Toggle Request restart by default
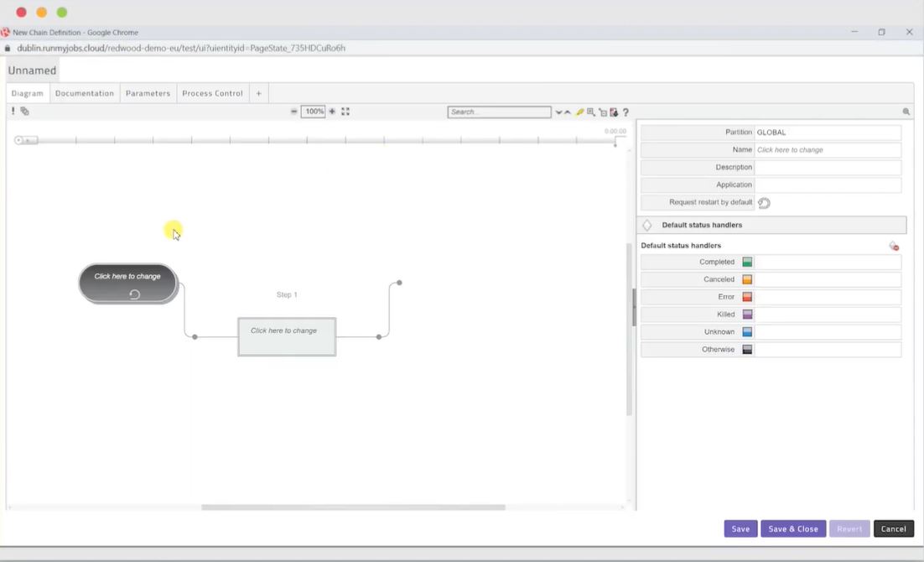This screenshot has width=924, height=562. [x=764, y=202]
